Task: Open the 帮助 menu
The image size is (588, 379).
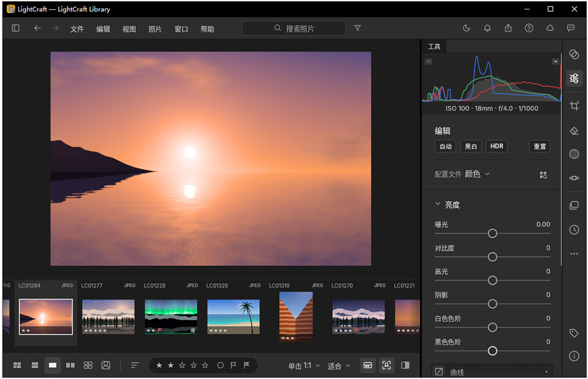Action: tap(207, 29)
